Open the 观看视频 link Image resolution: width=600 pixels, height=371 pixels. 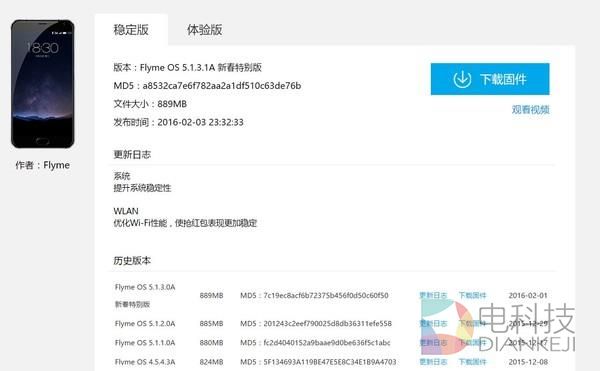530,110
